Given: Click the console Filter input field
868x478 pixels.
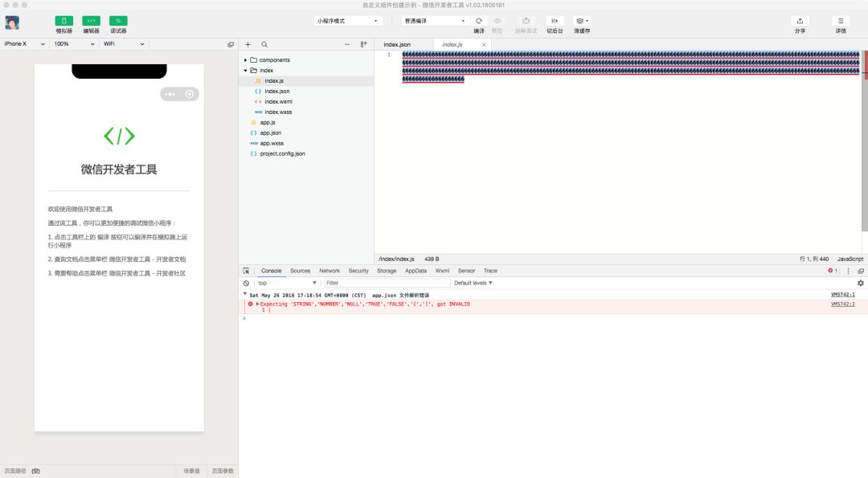Looking at the screenshot, I should tap(387, 284).
